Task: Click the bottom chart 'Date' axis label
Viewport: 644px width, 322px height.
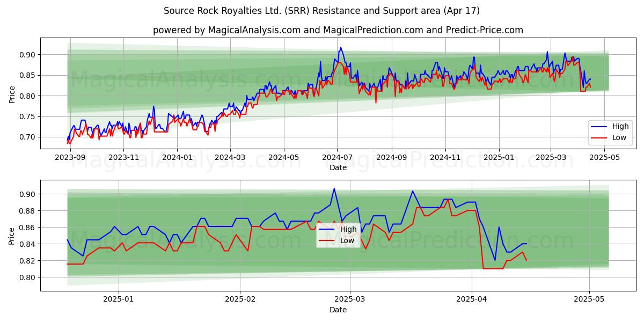Action: point(338,310)
